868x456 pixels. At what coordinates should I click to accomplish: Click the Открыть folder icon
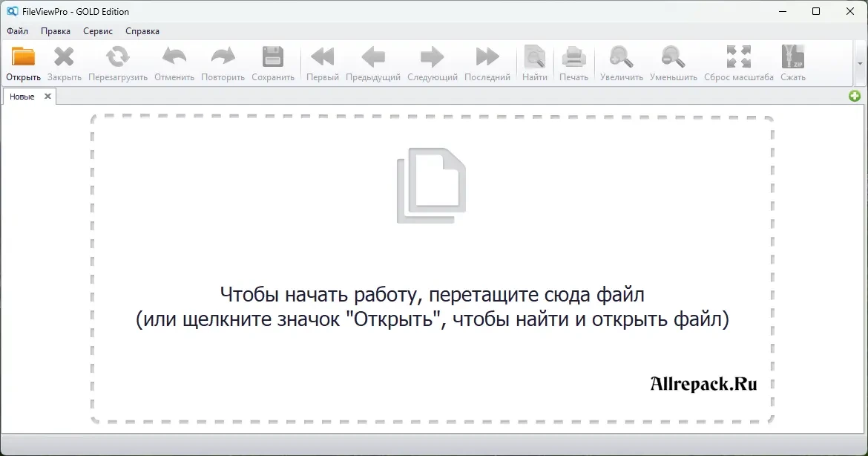point(23,56)
